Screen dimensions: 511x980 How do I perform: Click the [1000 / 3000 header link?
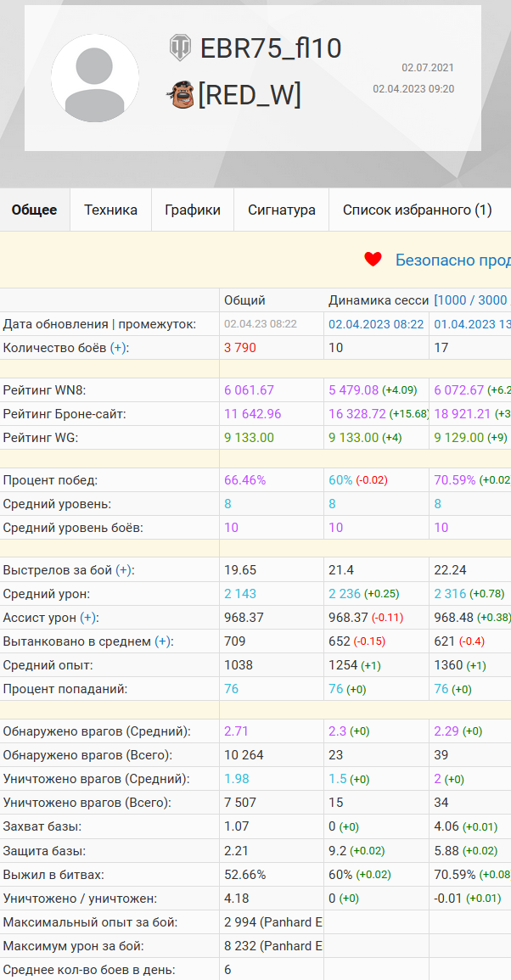pos(471,300)
